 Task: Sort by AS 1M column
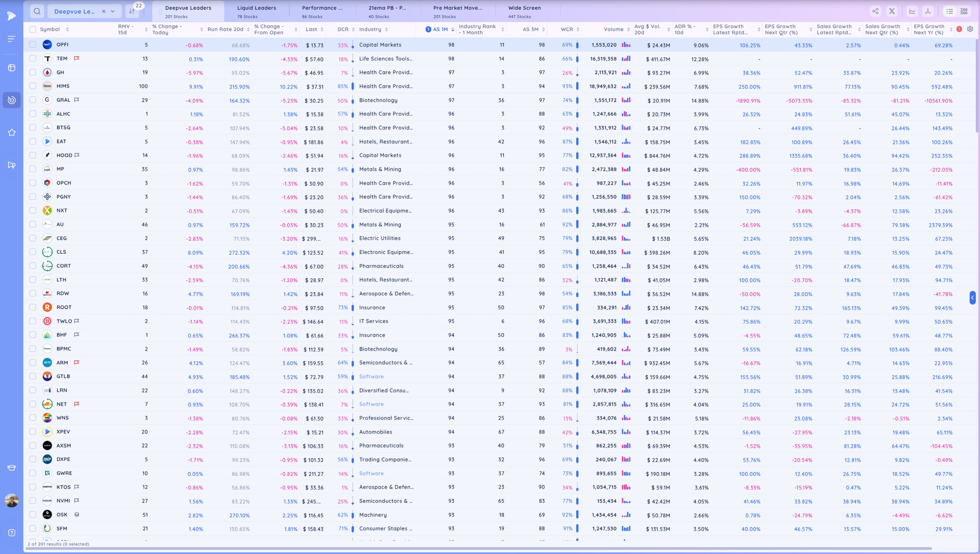point(453,29)
